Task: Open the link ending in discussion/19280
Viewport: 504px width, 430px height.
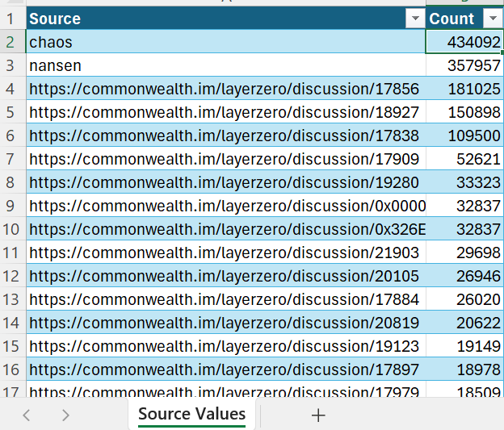Action: pyautogui.click(x=224, y=182)
